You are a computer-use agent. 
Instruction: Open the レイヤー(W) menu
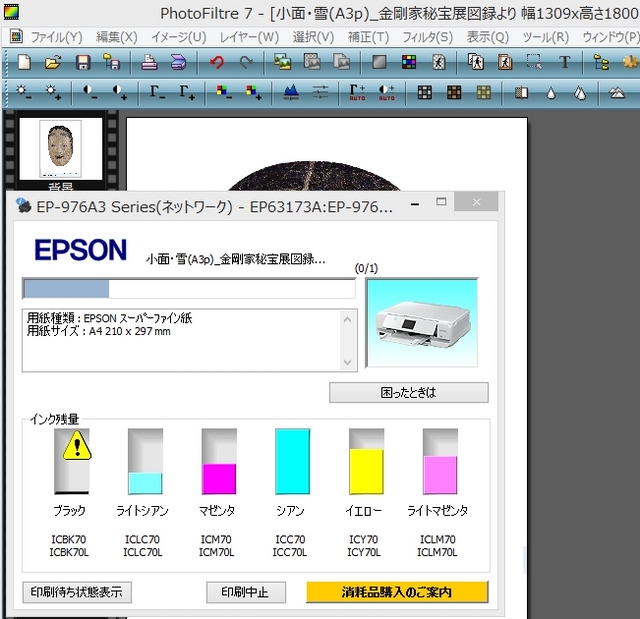pos(249,37)
